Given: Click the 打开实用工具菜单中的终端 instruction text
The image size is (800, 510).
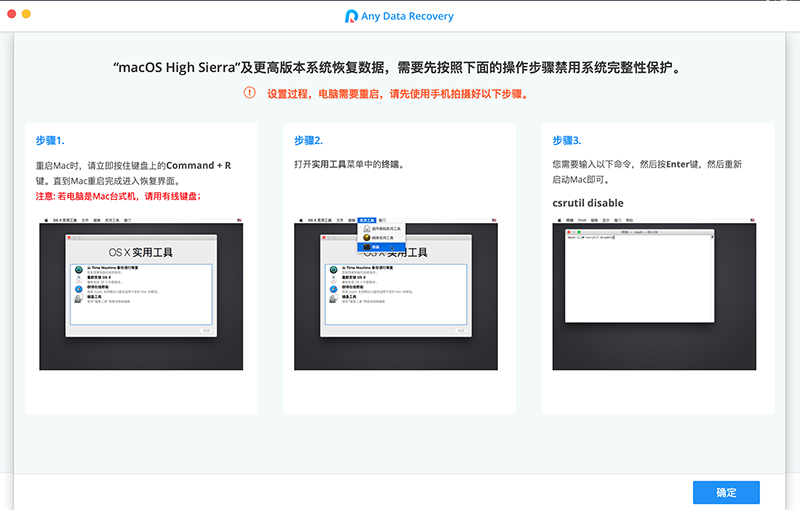Looking at the screenshot, I should (x=349, y=164).
